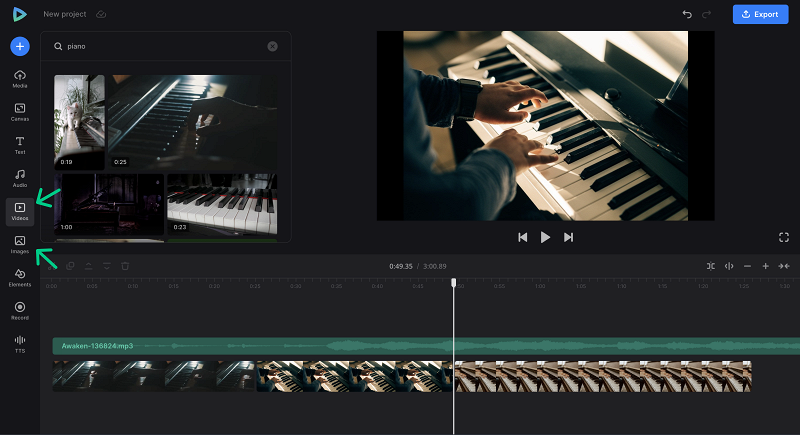Screen dimensions: 800x435
Task: Zoom in the timeline
Action: point(765,266)
